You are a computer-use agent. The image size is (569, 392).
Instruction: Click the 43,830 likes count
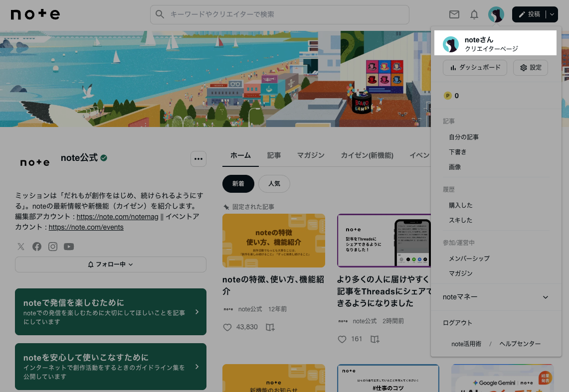pyautogui.click(x=247, y=327)
